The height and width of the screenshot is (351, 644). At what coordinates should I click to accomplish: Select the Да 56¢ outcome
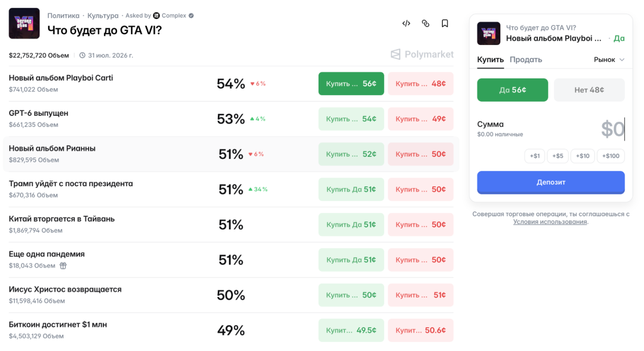(512, 90)
